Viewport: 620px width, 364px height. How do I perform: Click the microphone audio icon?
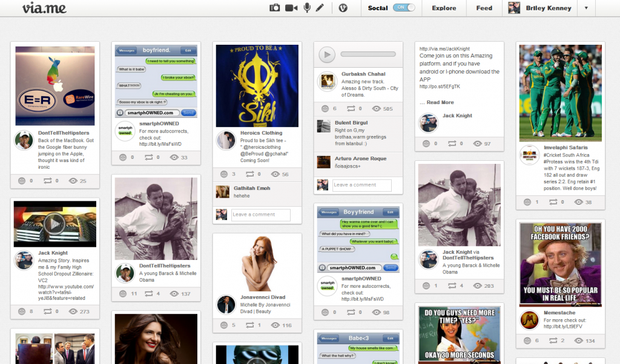pos(307,8)
